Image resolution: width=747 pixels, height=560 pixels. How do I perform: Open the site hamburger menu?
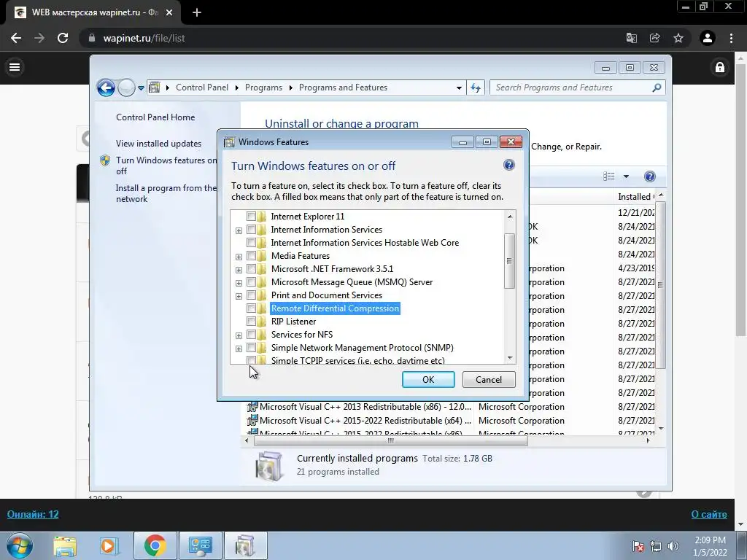[15, 67]
